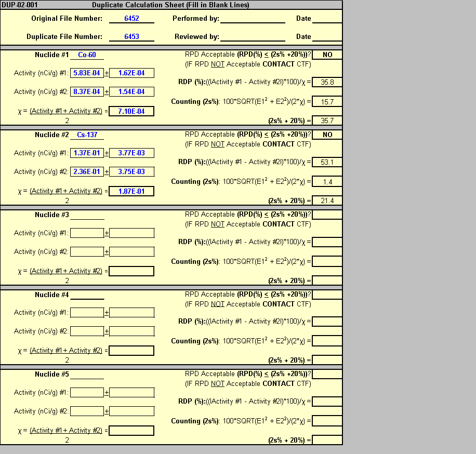This screenshot has width=476, height=454.
Task: Click the RDP result 35.8
Action: pos(327,82)
